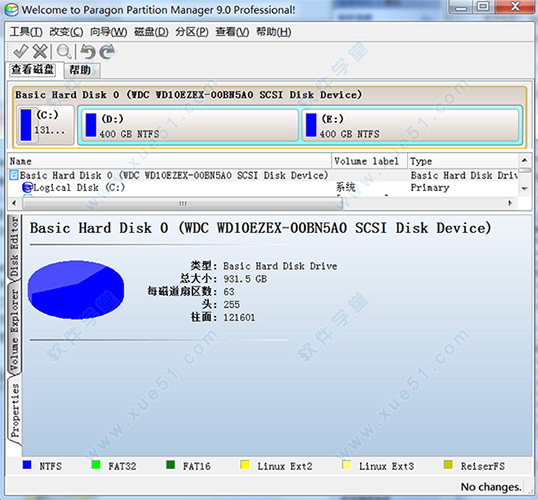Click the horizontal scroll left arrow
538x500 pixels.
pos(14,203)
